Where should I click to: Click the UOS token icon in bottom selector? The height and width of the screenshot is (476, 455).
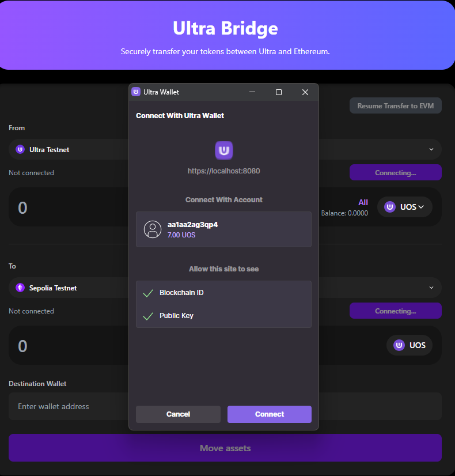coord(397,345)
